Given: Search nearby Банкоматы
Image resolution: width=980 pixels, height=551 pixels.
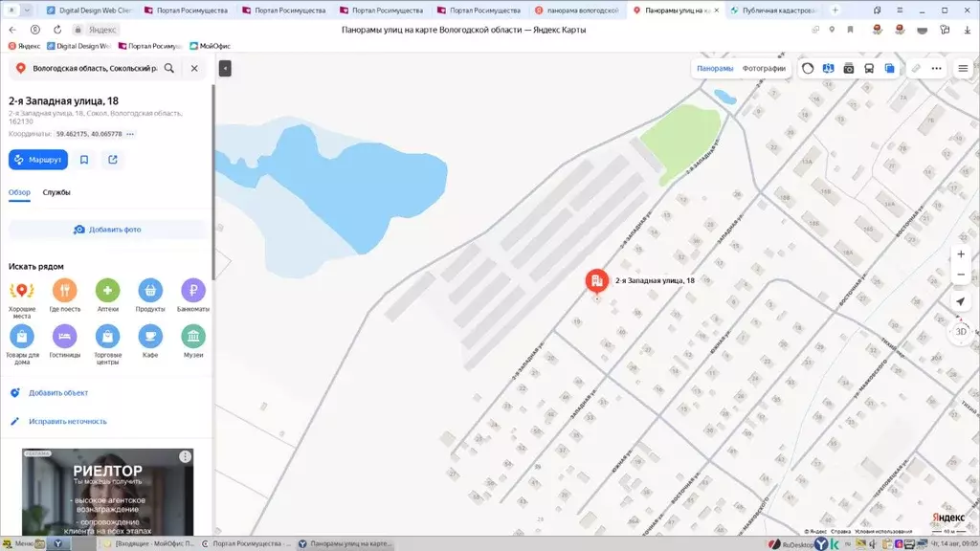Looking at the screenshot, I should click(x=193, y=296).
